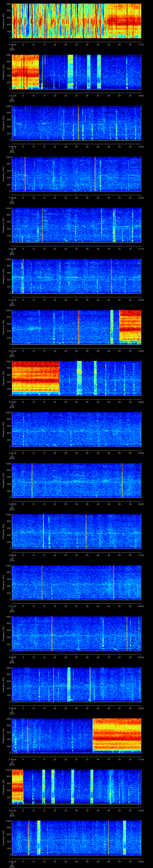Select the 28:00 end time label
This screenshot has width=153, height=868.
[141, 606]
